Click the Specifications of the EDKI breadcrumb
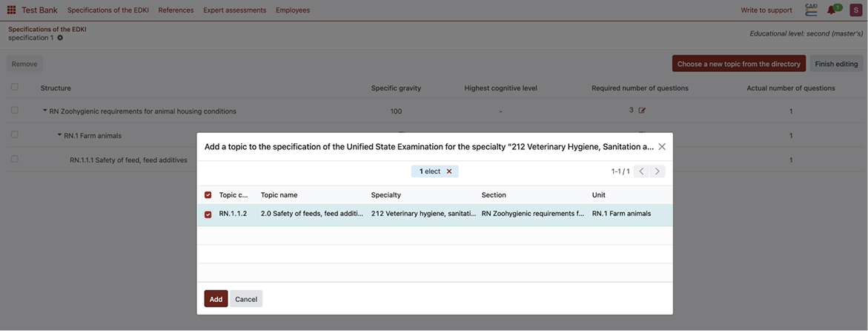 point(47,30)
